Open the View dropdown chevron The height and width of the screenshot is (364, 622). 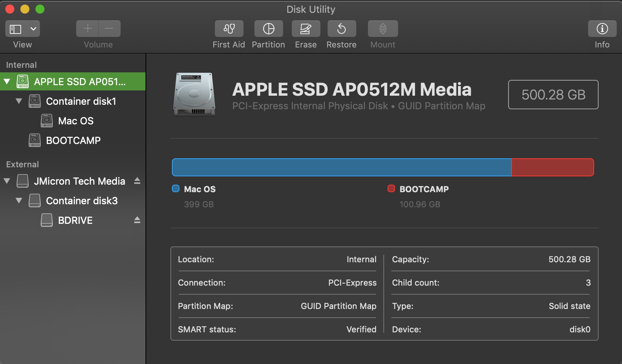(x=33, y=29)
